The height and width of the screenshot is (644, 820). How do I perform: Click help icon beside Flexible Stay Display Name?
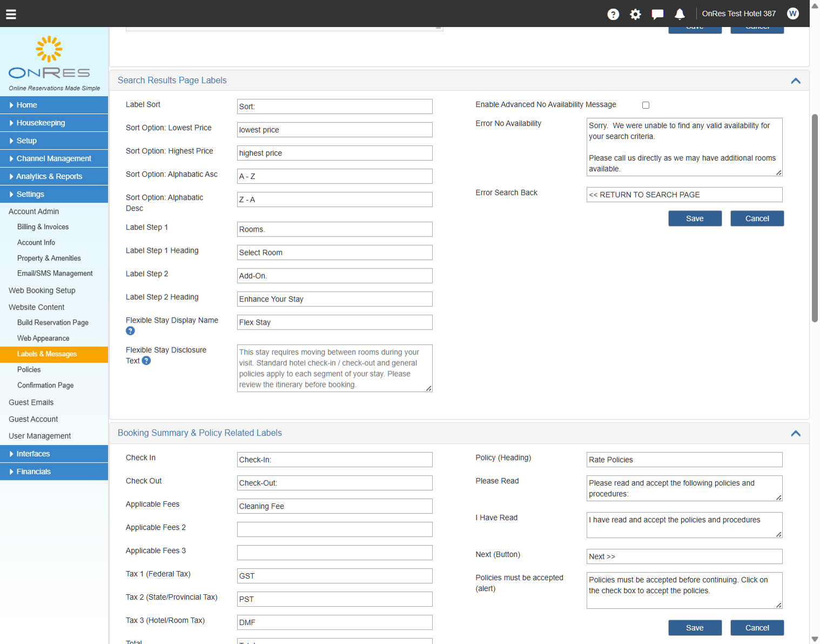click(x=130, y=331)
